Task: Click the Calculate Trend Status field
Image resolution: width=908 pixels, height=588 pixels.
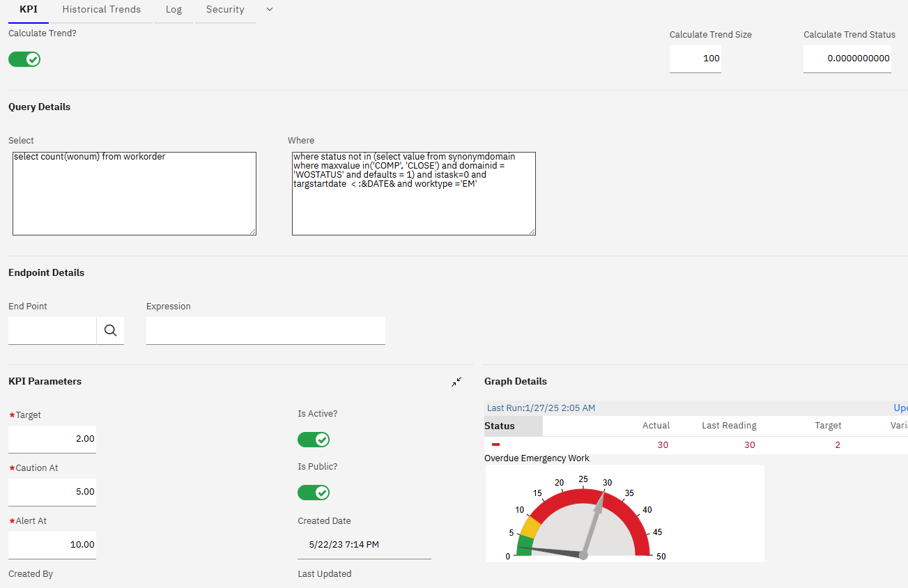Action: pyautogui.click(x=847, y=59)
